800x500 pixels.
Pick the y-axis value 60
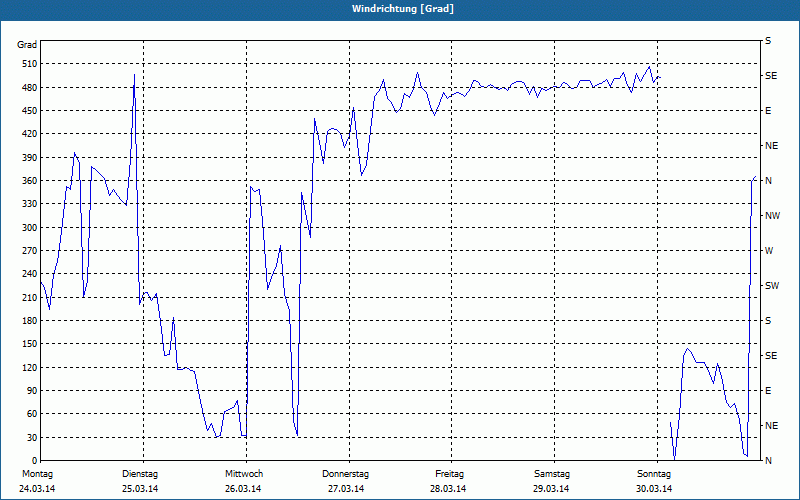(32, 414)
